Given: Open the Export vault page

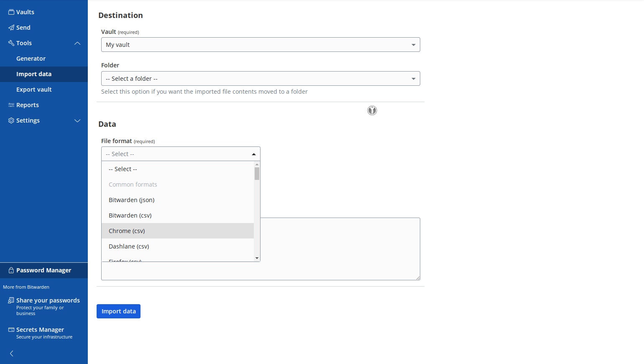Looking at the screenshot, I should (34, 90).
